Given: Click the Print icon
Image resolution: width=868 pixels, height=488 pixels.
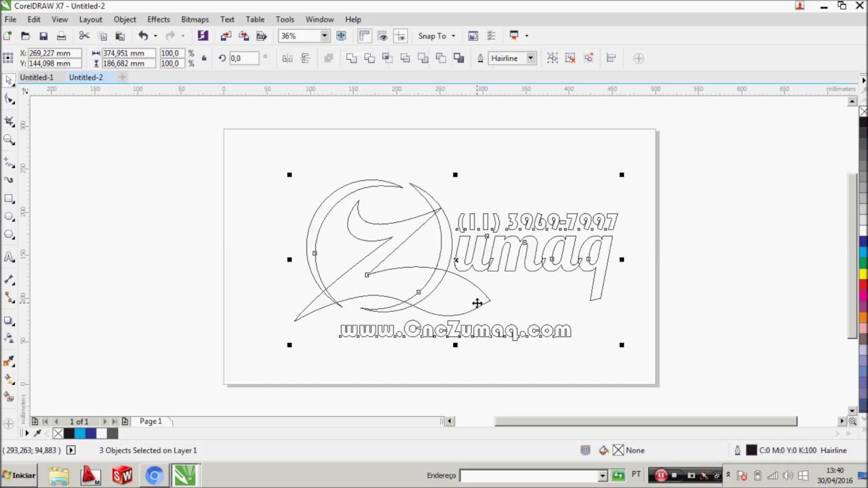Looking at the screenshot, I should click(61, 36).
